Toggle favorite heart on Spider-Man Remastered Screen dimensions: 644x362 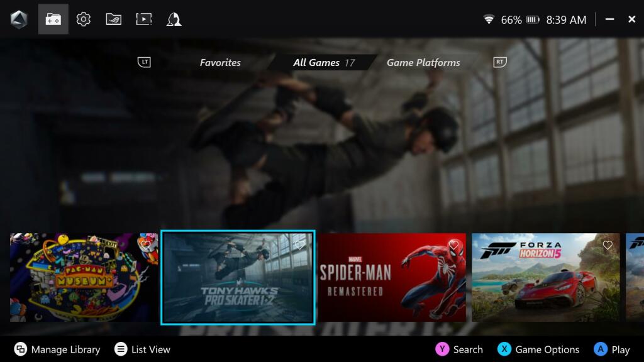pyautogui.click(x=453, y=245)
